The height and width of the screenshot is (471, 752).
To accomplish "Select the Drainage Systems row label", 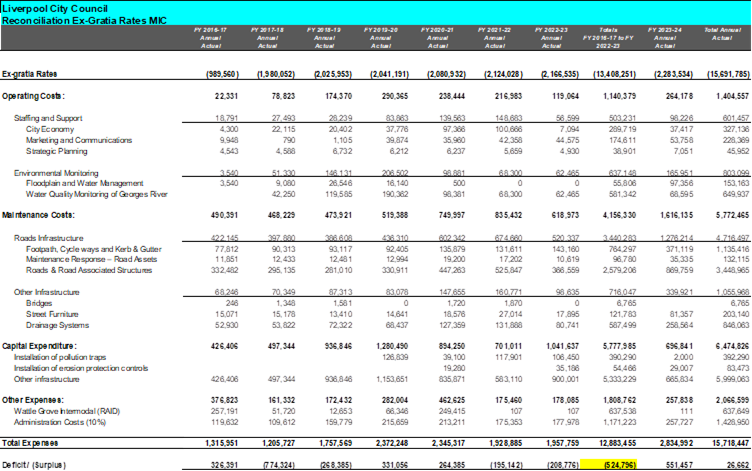I will pyautogui.click(x=58, y=324).
